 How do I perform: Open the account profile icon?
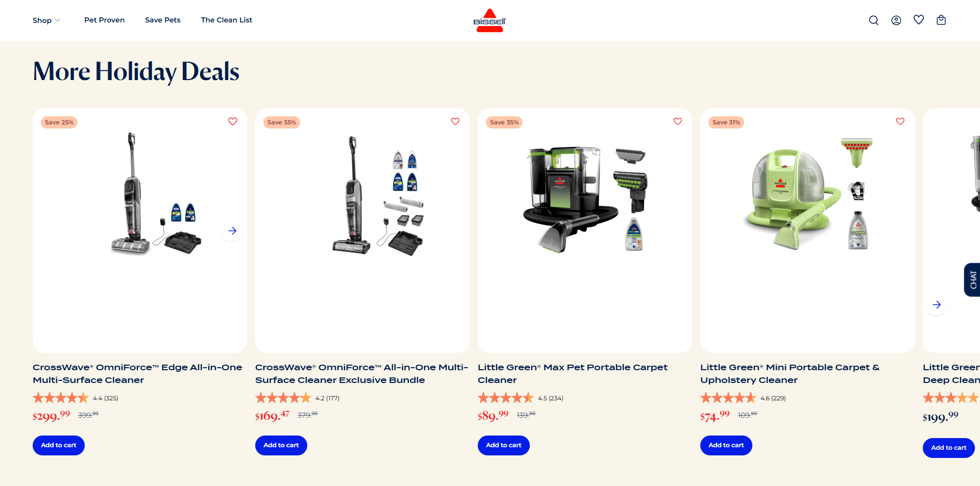[896, 20]
